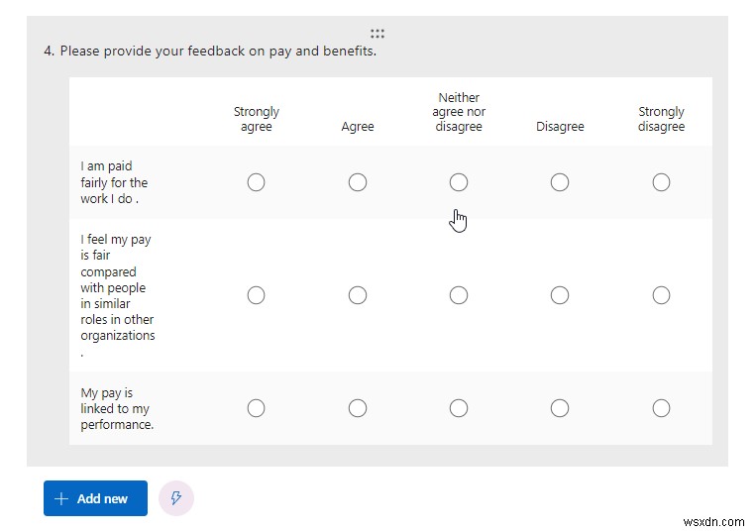Choose Agree for pay compared to other organizations
The image size is (756, 532).
pyautogui.click(x=358, y=295)
